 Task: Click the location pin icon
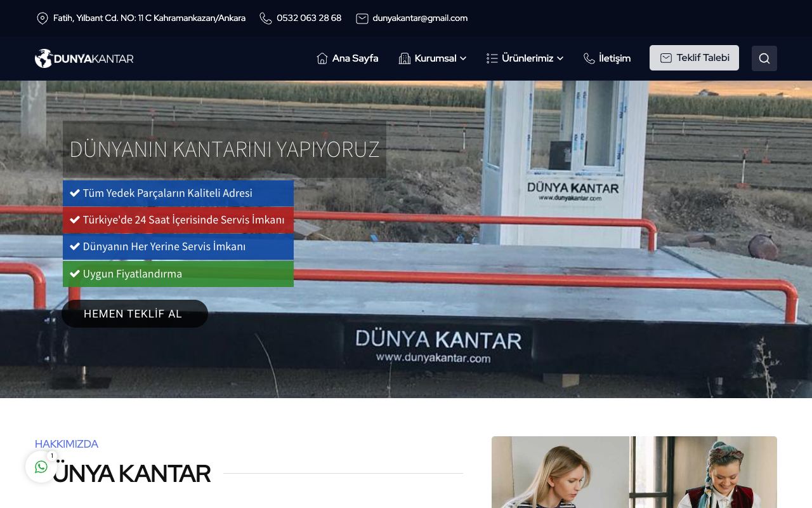(x=43, y=18)
